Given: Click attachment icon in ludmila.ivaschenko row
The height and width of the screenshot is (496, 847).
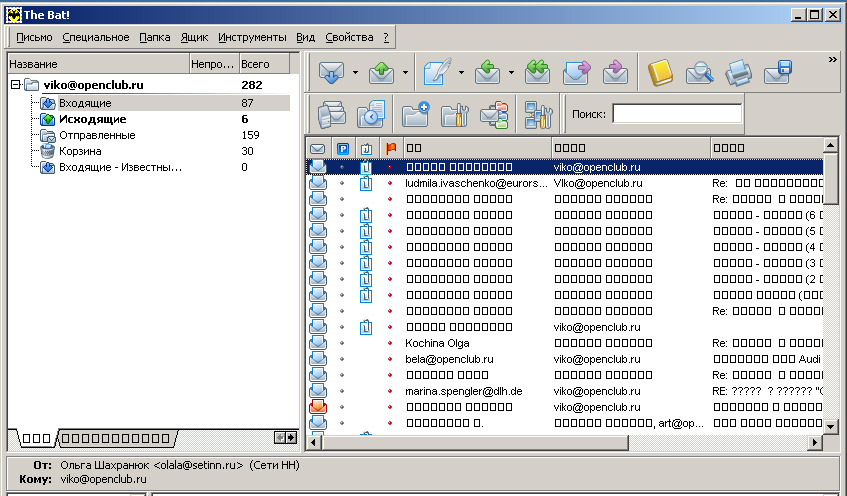Looking at the screenshot, I should (x=366, y=183).
